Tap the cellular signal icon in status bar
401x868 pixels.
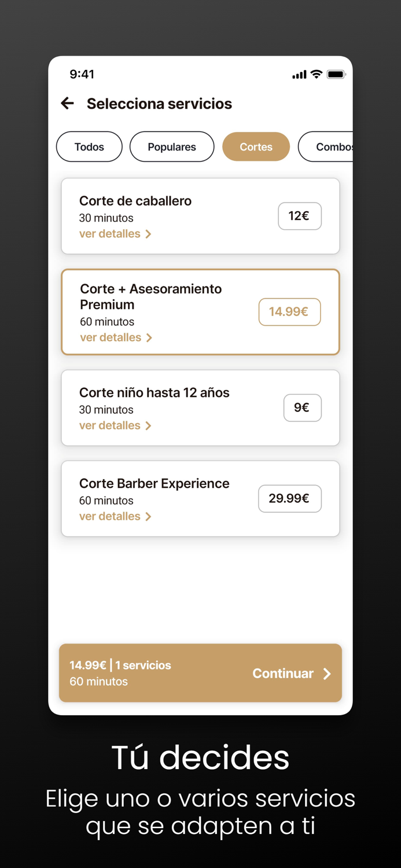point(299,74)
